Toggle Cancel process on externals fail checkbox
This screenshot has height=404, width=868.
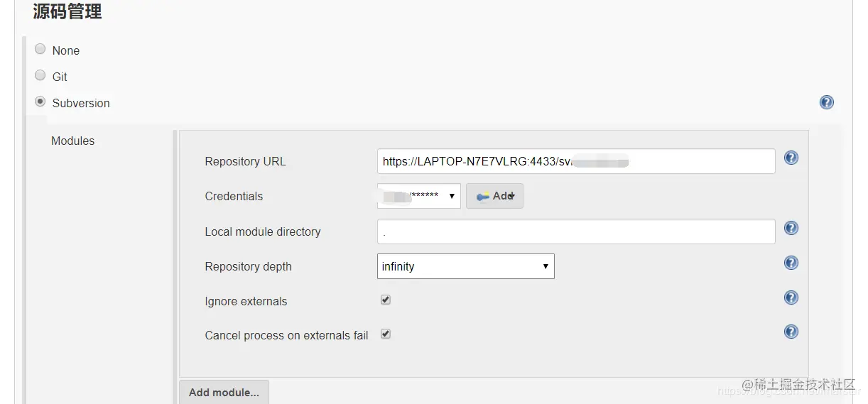coord(386,334)
